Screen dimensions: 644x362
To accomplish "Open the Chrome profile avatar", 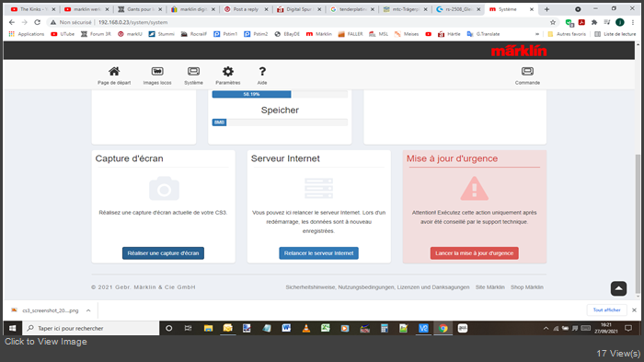I will 620,22.
